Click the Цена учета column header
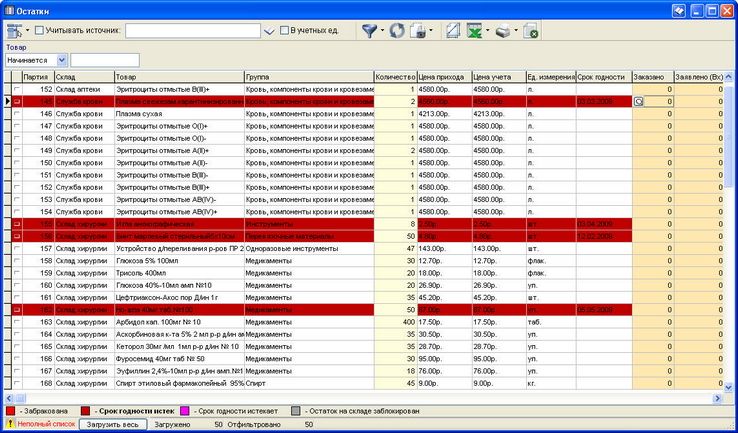Viewport: 738px width, 433px height. (x=499, y=77)
